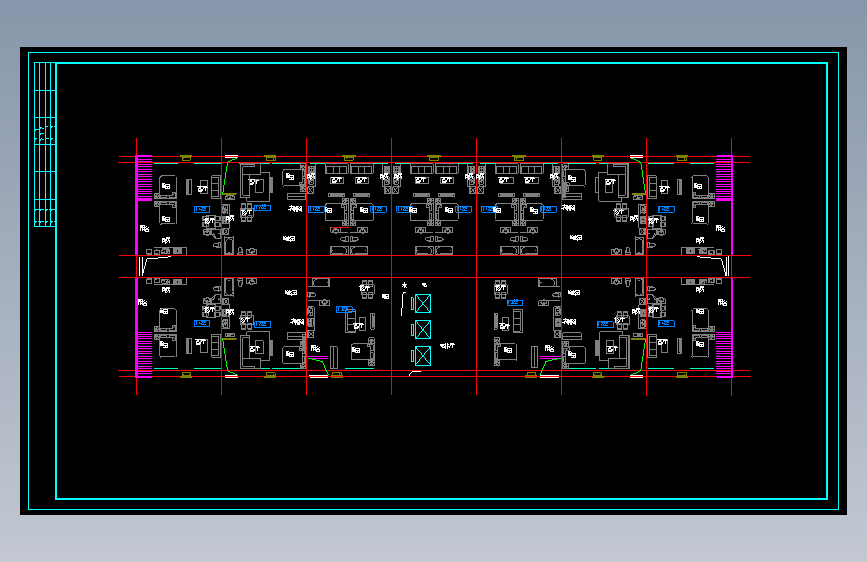Select the cyan title block table

coord(45,144)
